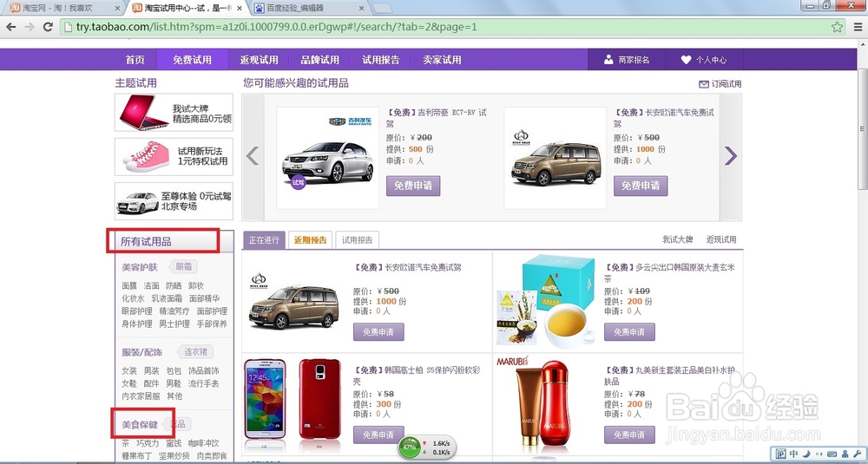Screen dimensions: 868x464
Task: Close the 淘宝网 browser tab
Action: coord(117,9)
